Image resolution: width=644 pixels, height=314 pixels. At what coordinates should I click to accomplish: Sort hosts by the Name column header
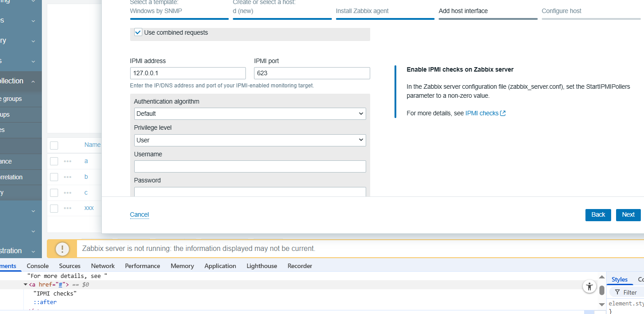pyautogui.click(x=92, y=145)
